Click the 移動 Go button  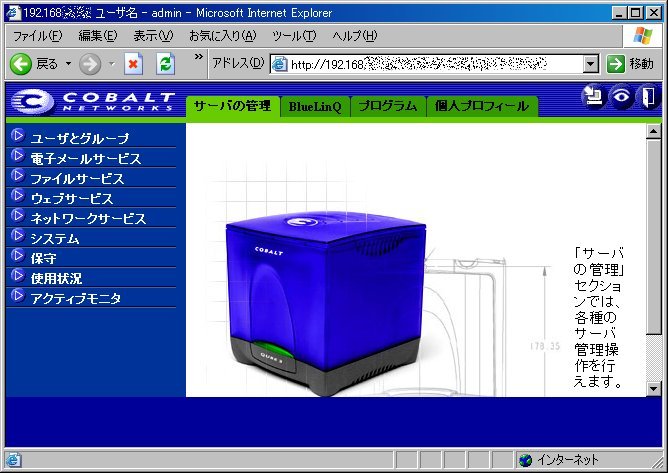[630, 64]
